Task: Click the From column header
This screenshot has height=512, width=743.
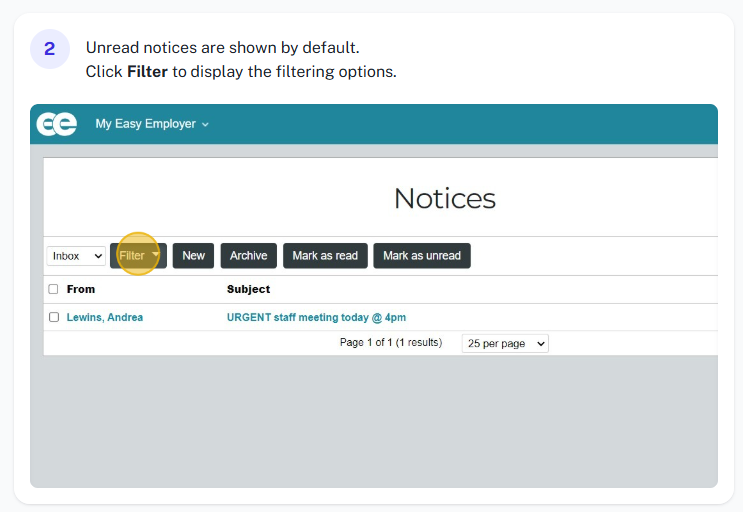Action: click(81, 289)
